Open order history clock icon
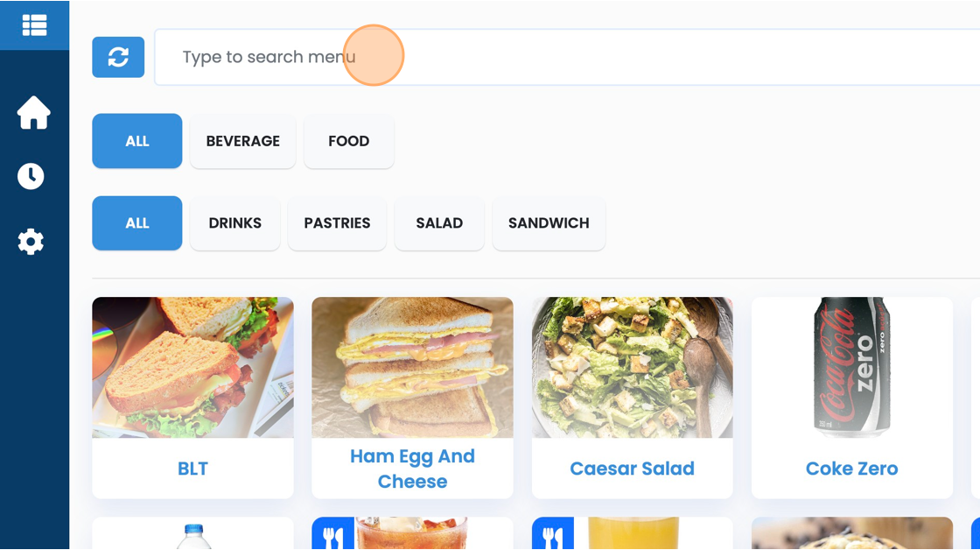Screen dimensions: 980x550 click(x=31, y=176)
